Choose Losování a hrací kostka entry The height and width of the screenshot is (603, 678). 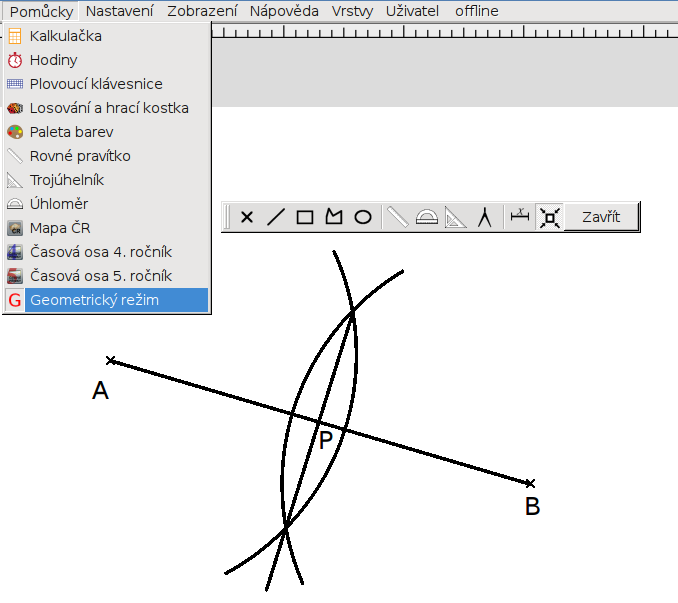coord(107,108)
